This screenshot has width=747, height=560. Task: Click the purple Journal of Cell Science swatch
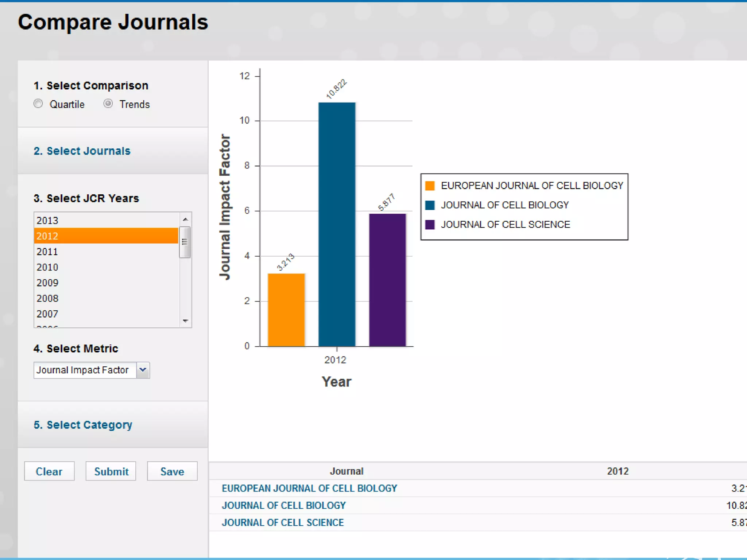click(x=430, y=225)
